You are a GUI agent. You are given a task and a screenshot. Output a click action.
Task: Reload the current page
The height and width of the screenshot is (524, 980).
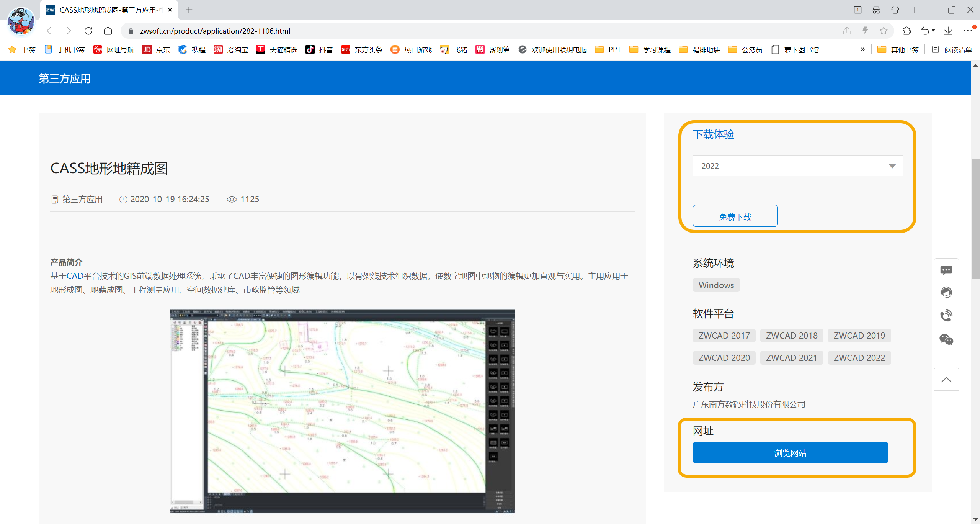click(x=88, y=31)
